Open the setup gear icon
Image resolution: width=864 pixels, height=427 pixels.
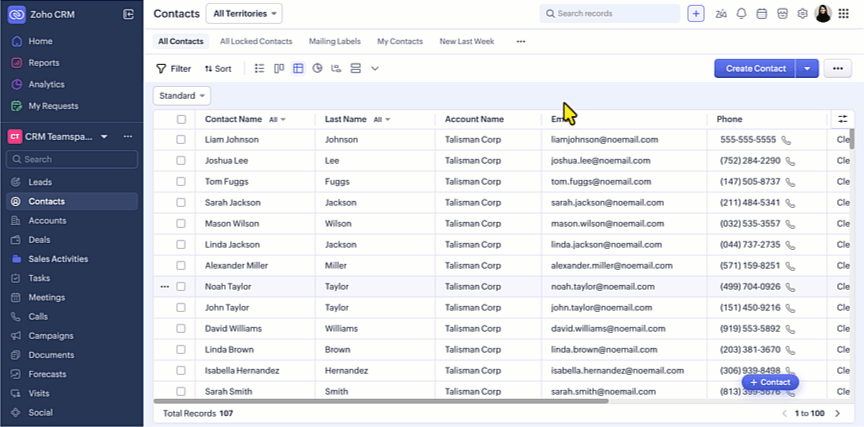[802, 14]
